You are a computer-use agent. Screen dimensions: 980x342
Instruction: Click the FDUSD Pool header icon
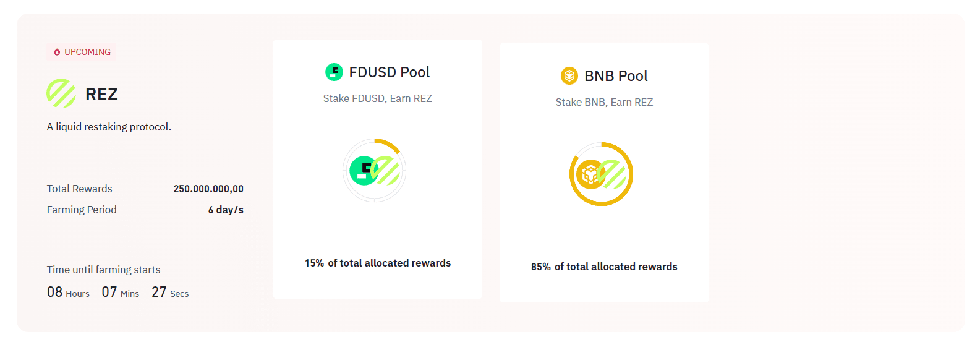tap(334, 72)
